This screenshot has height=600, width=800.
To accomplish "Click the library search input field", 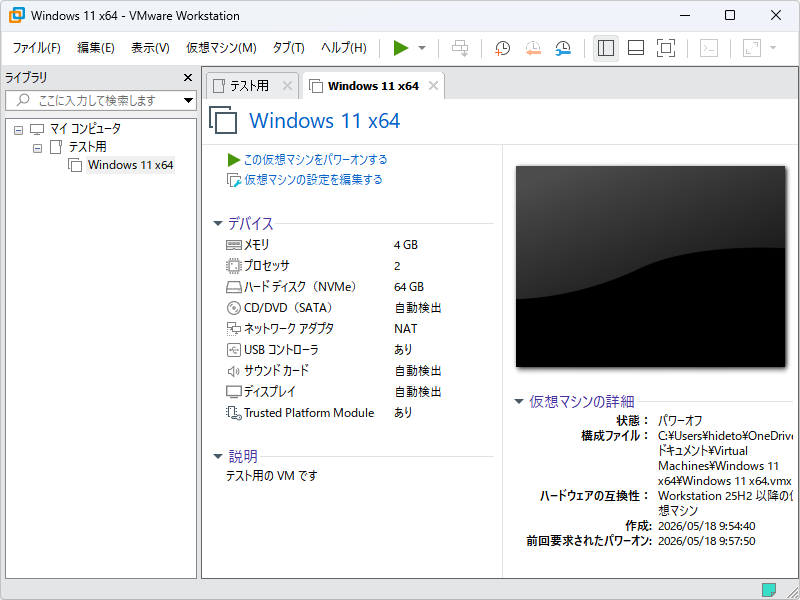I will tap(95, 101).
